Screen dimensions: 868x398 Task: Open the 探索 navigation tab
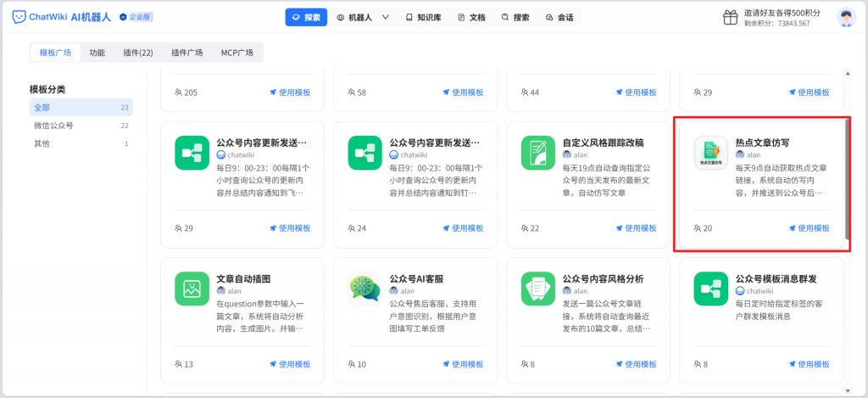(306, 17)
